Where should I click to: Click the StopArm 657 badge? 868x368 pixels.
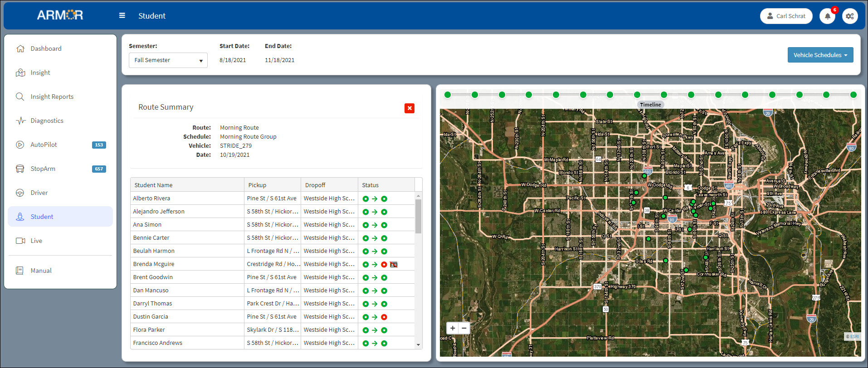point(99,169)
